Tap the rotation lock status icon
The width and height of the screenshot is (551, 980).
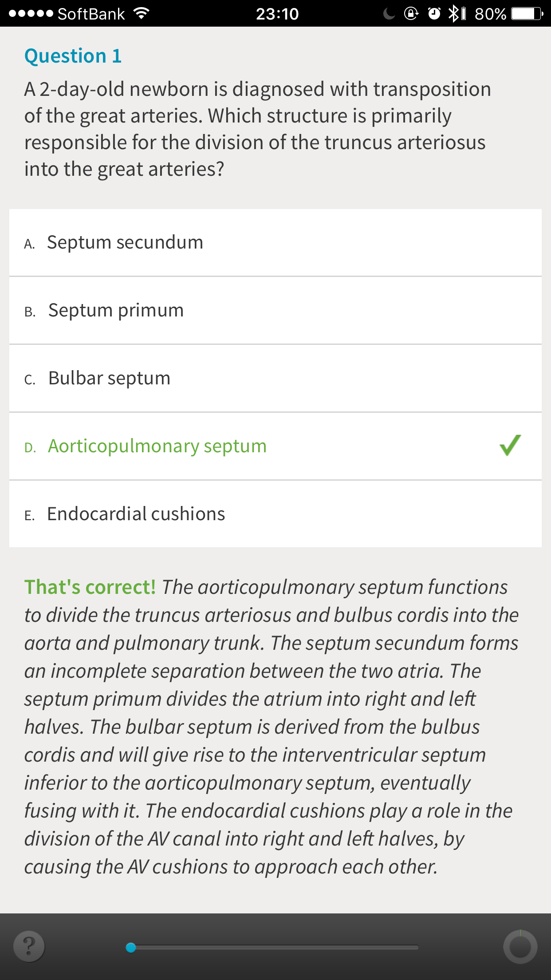pyautogui.click(x=411, y=14)
